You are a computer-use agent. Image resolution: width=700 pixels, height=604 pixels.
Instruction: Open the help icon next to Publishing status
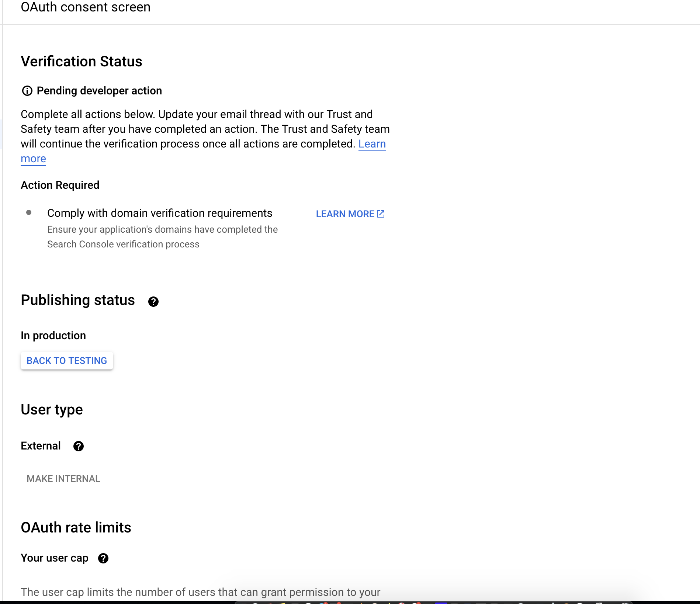point(154,302)
